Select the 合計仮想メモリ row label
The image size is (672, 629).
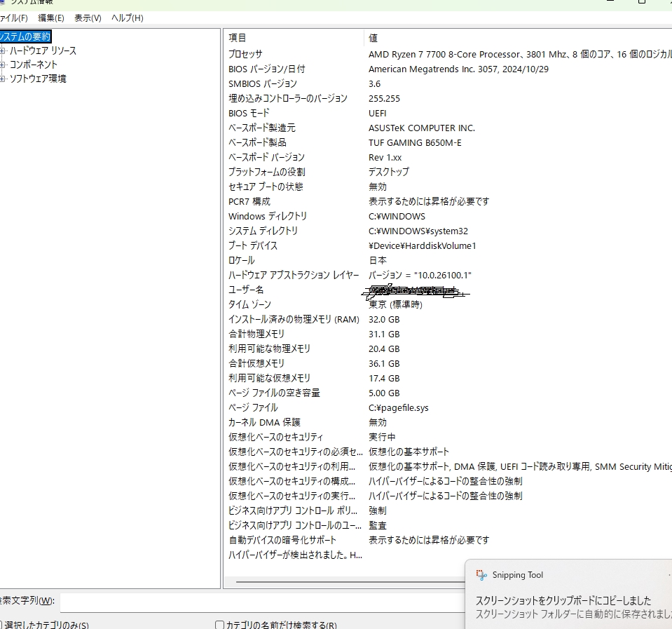point(256,364)
